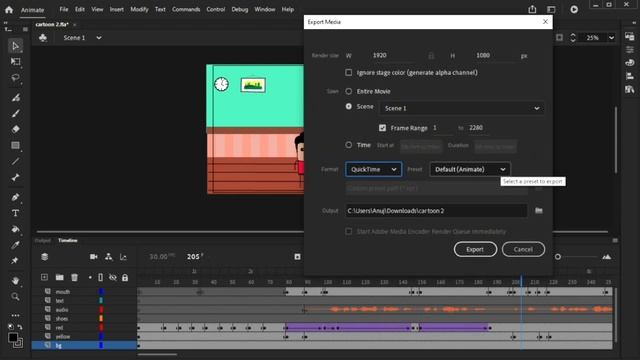Click the layers view icon in the timeline
640x360 pixels.
[x=44, y=256]
